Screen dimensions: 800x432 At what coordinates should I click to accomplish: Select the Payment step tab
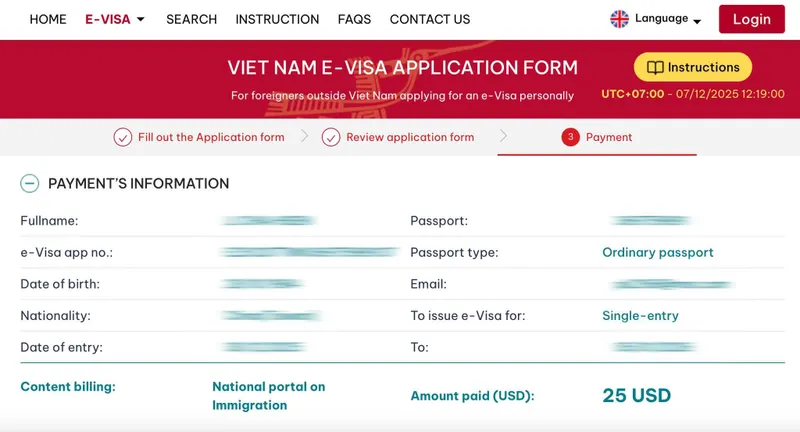[609, 138]
